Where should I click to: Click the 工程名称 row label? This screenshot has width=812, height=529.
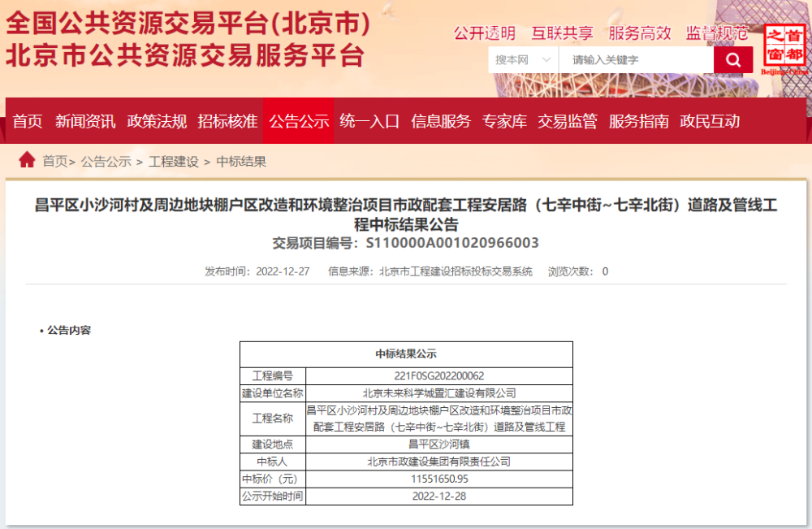[x=272, y=418]
